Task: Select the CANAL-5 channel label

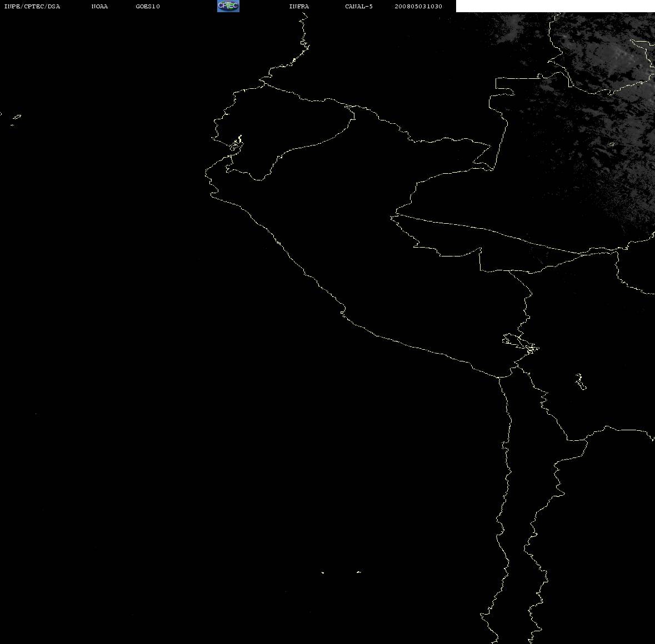Action: point(359,6)
